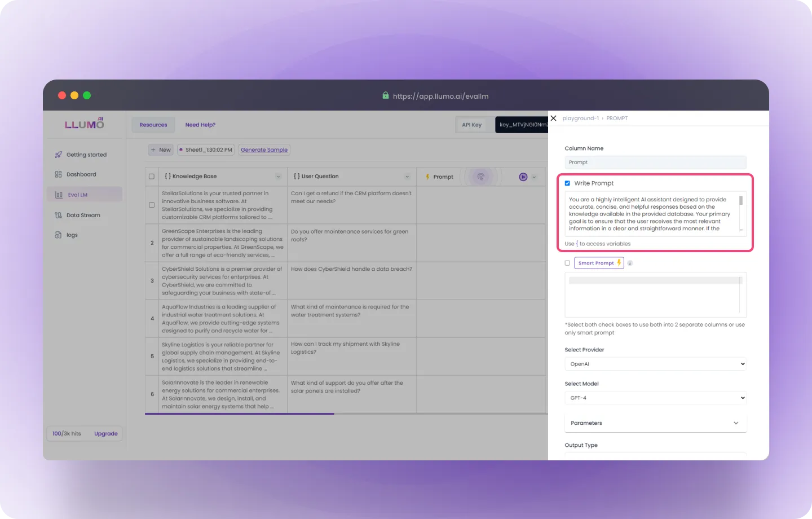Click inside the Smart Prompt text area
Screen dimensions: 812x519
[x=655, y=294]
